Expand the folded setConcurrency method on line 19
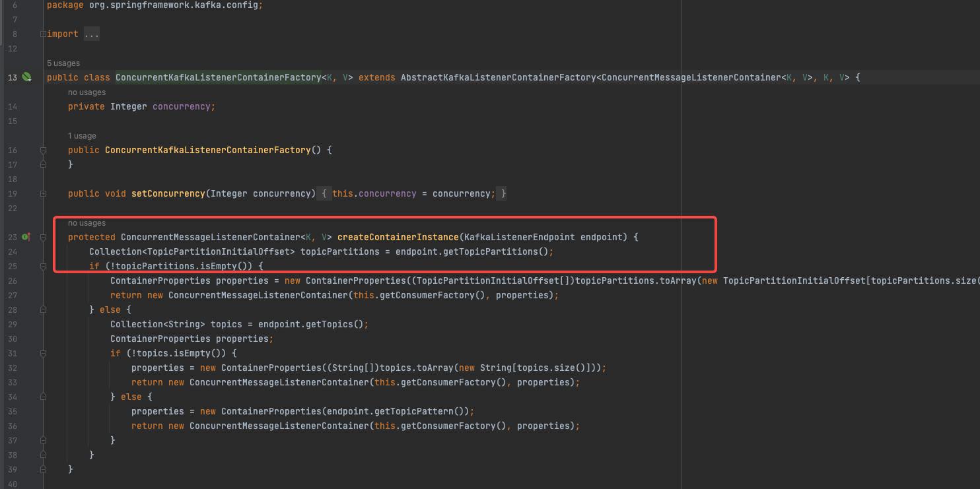980x489 pixels. (43, 193)
